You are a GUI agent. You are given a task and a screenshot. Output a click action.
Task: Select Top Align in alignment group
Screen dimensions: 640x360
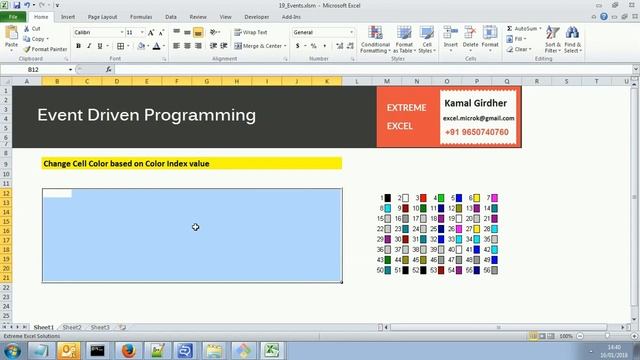click(176, 32)
